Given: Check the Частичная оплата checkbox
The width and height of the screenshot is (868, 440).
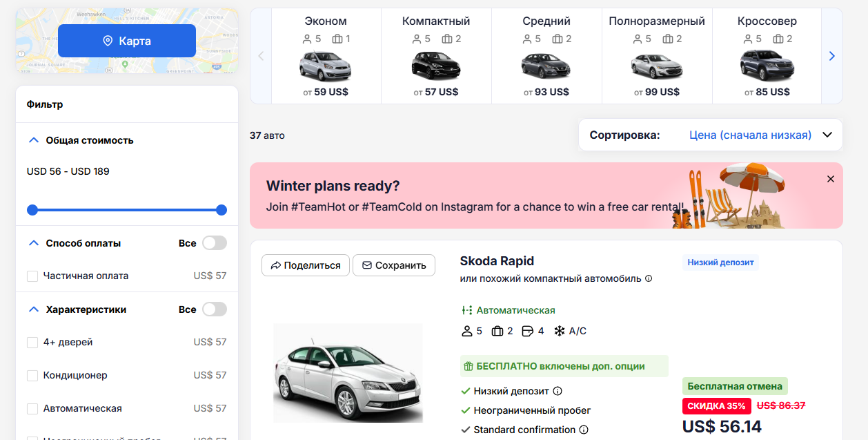Looking at the screenshot, I should click(32, 276).
